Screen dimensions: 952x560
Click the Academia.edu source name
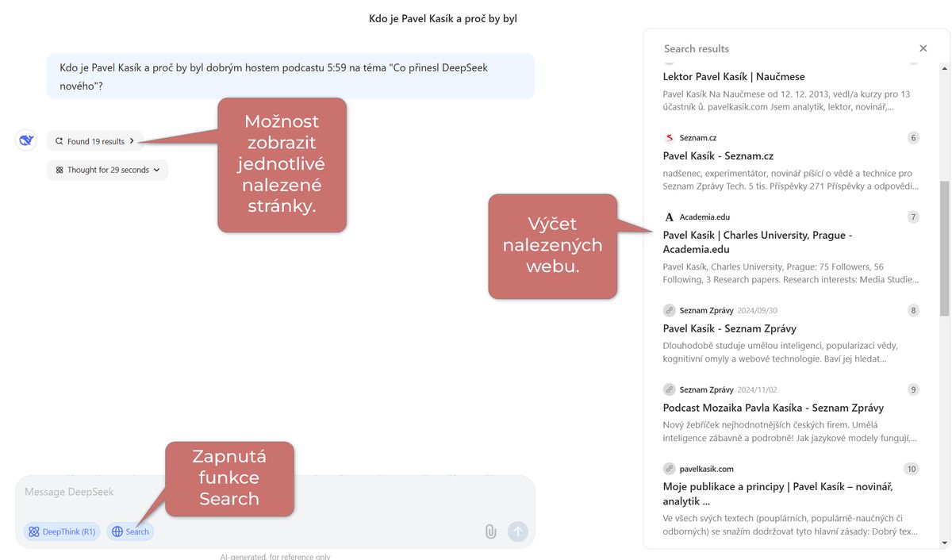pyautogui.click(x=704, y=217)
